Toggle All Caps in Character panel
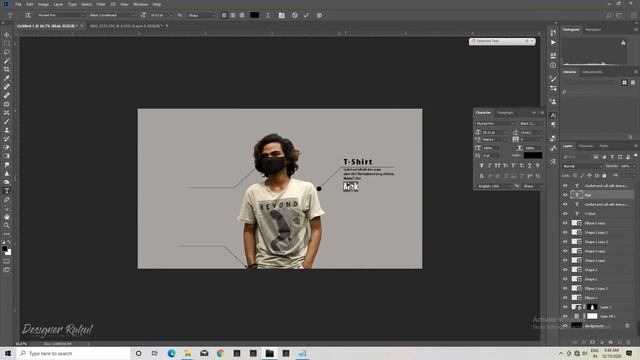Screen dimensions: 640x360 click(498, 165)
